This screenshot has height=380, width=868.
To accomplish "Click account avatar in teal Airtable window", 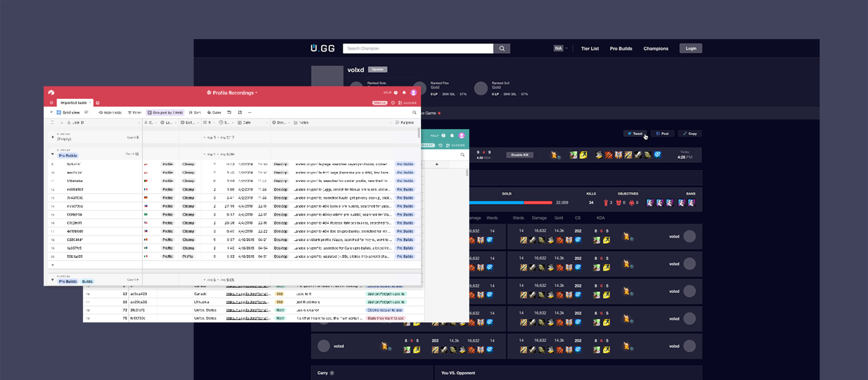I will point(461,135).
